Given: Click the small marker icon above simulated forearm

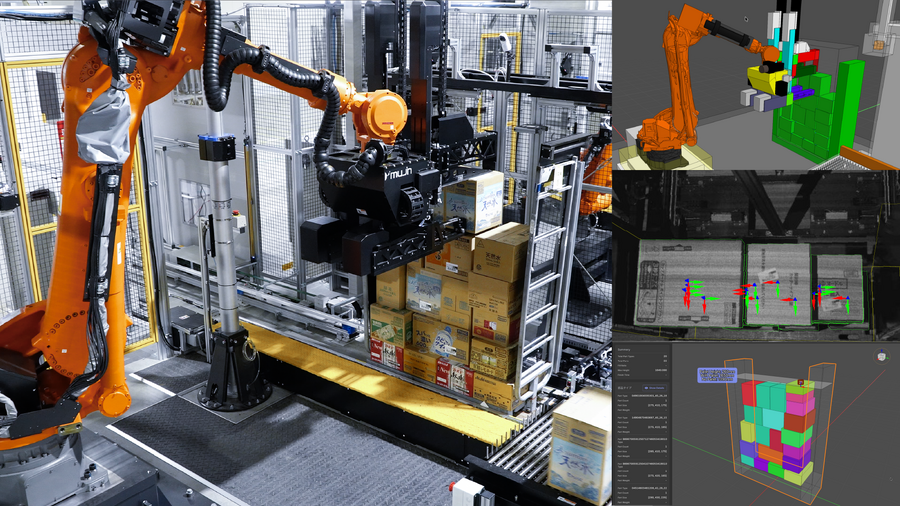Looking at the screenshot, I should (746, 20).
